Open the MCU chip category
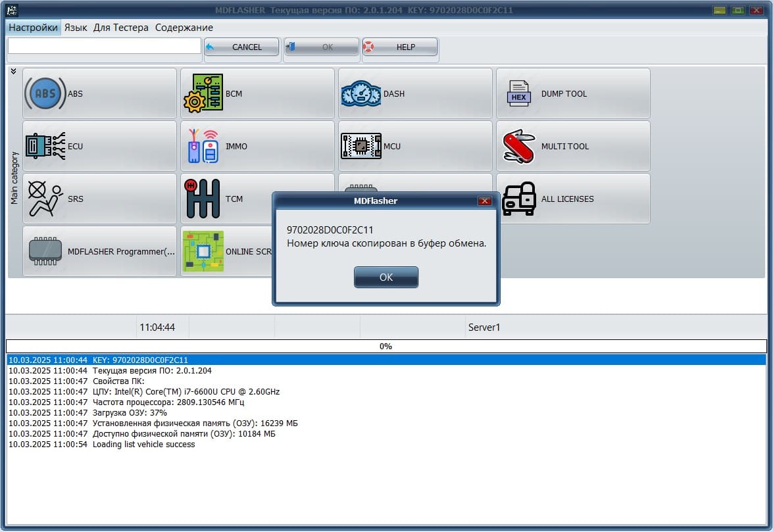 pyautogui.click(x=415, y=146)
